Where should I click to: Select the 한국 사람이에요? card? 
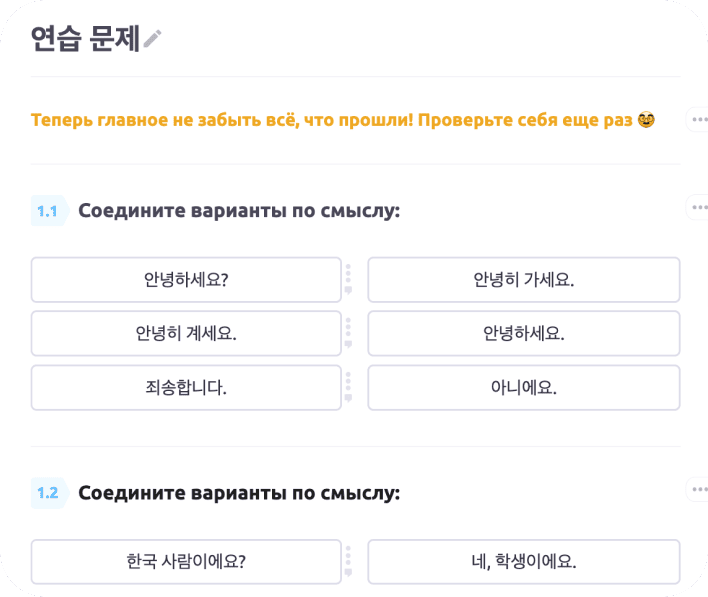186,562
